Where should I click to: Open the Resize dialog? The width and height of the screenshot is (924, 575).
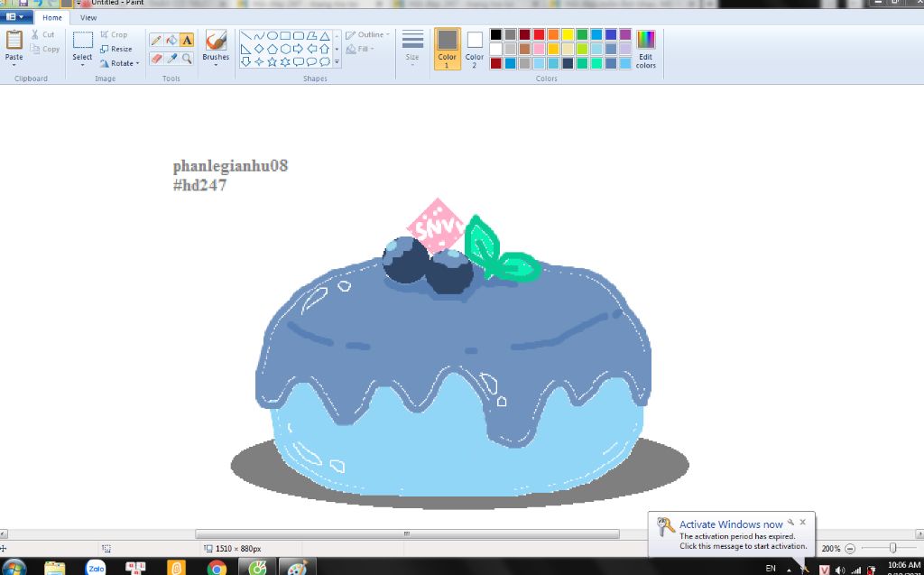tap(116, 49)
